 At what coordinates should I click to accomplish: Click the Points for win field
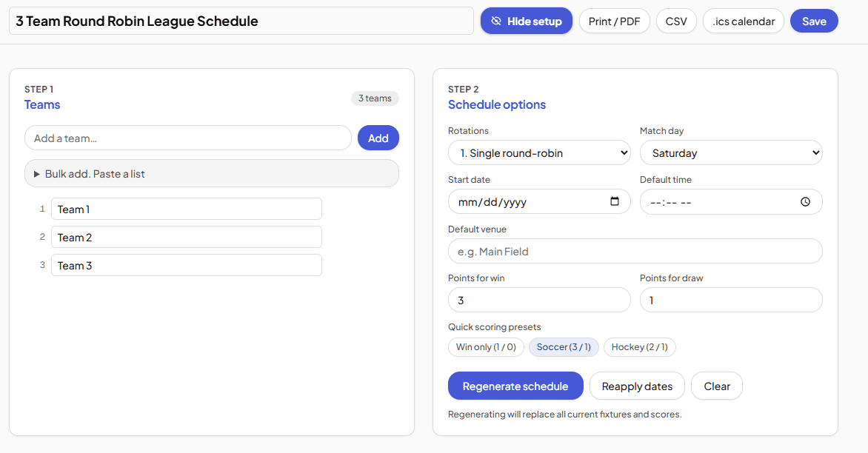[x=539, y=300]
